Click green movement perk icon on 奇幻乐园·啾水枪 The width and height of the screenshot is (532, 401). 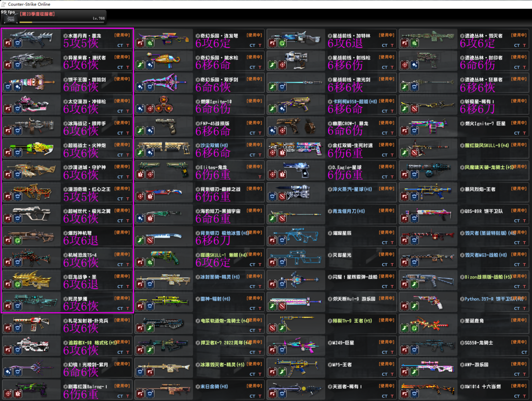pos(140,65)
